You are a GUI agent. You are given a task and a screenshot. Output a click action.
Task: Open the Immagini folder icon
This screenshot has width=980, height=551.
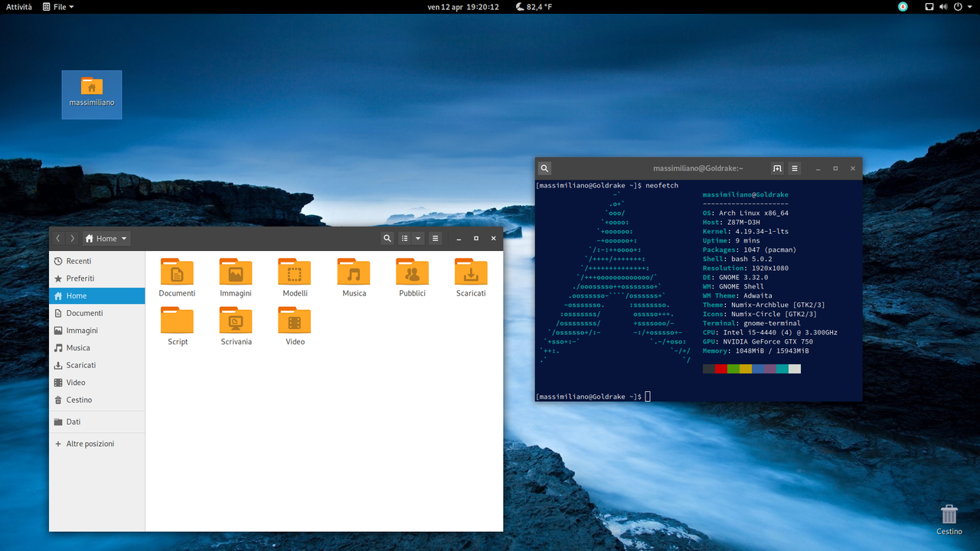point(236,272)
